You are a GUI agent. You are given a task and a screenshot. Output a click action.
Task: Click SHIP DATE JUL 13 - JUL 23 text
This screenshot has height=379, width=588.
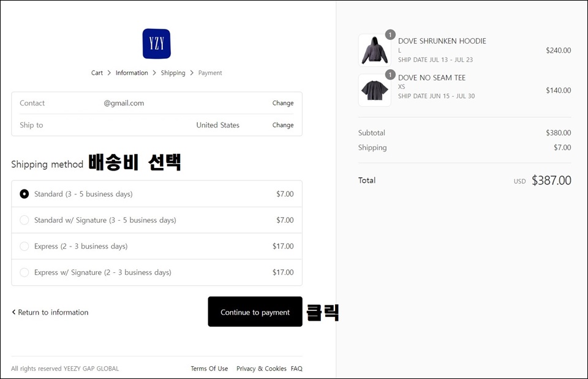(435, 59)
